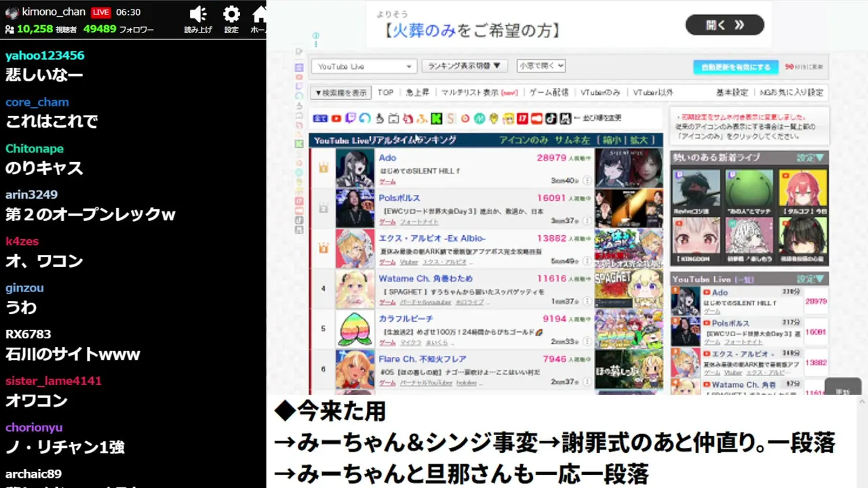Open カラフルピーチ channel link

[x=406, y=319]
